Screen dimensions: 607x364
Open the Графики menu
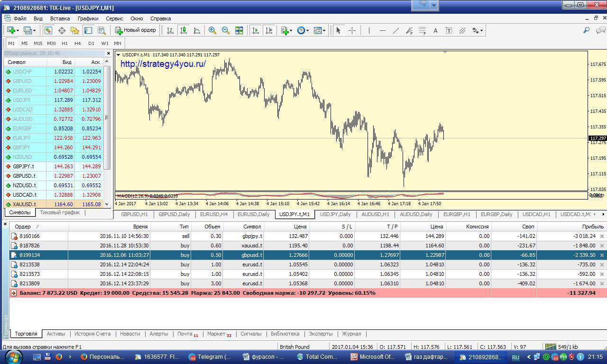88,18
